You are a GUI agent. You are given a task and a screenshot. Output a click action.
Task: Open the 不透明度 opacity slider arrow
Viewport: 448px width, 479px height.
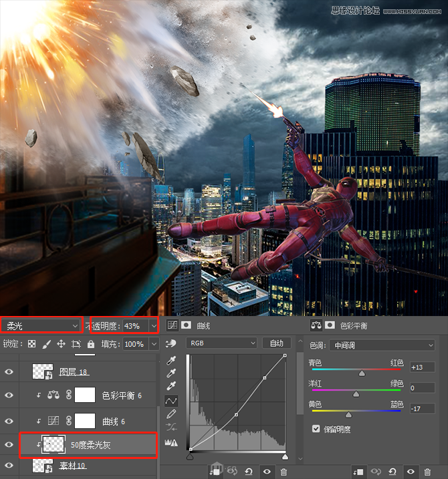click(x=154, y=325)
